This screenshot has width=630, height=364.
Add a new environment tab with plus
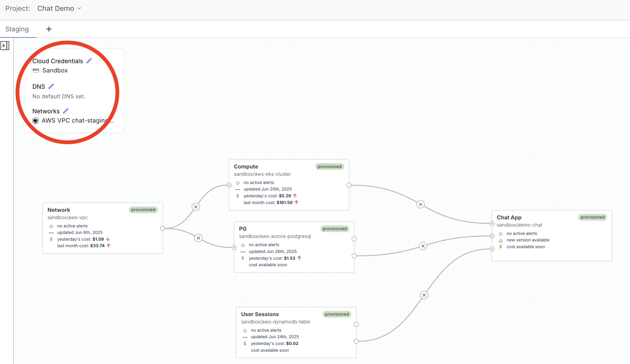tap(49, 29)
